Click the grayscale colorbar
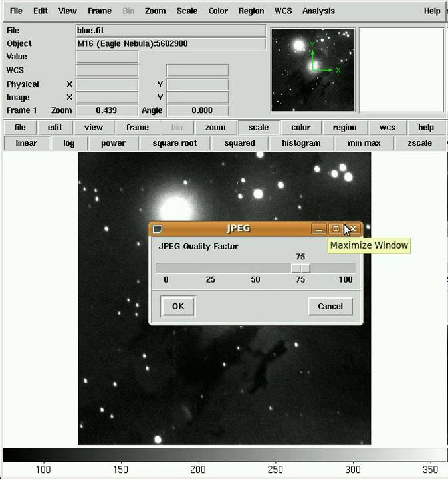 pyautogui.click(x=225, y=455)
